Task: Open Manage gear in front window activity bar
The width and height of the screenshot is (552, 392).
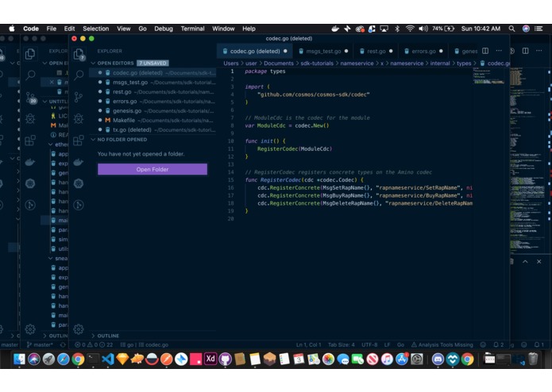Action: point(79,329)
